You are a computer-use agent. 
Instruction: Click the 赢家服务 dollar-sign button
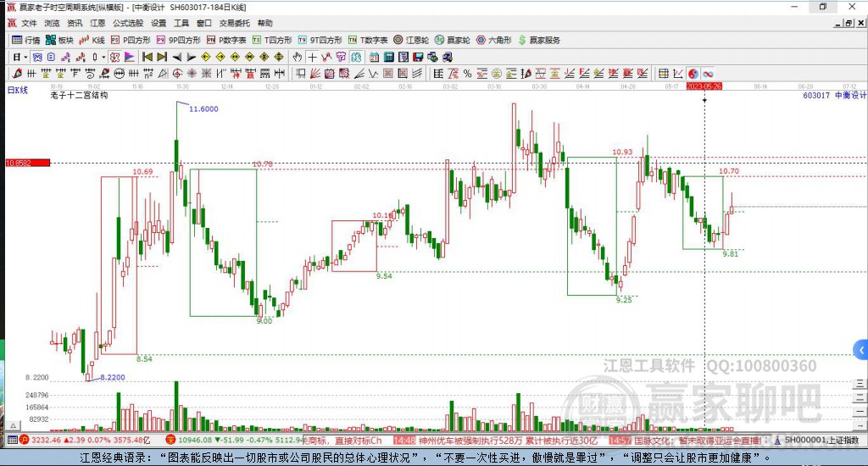[539, 40]
